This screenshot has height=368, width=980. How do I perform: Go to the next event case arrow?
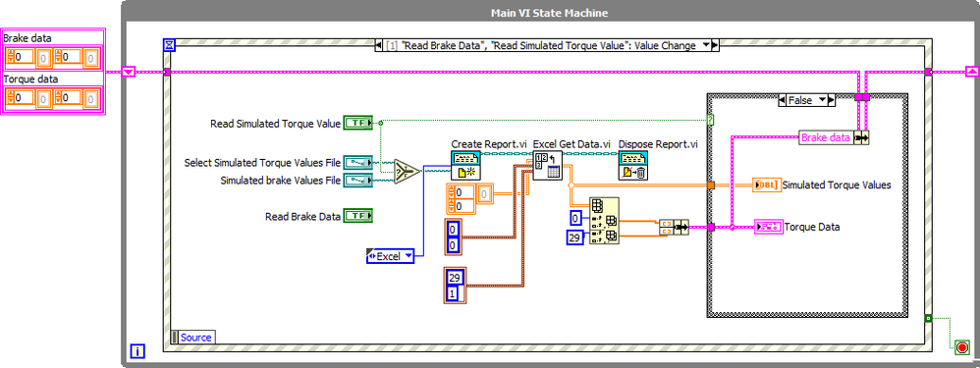click(715, 45)
